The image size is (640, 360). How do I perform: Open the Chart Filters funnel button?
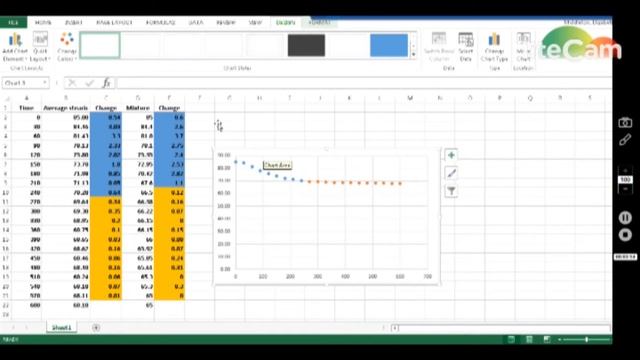[x=451, y=191]
